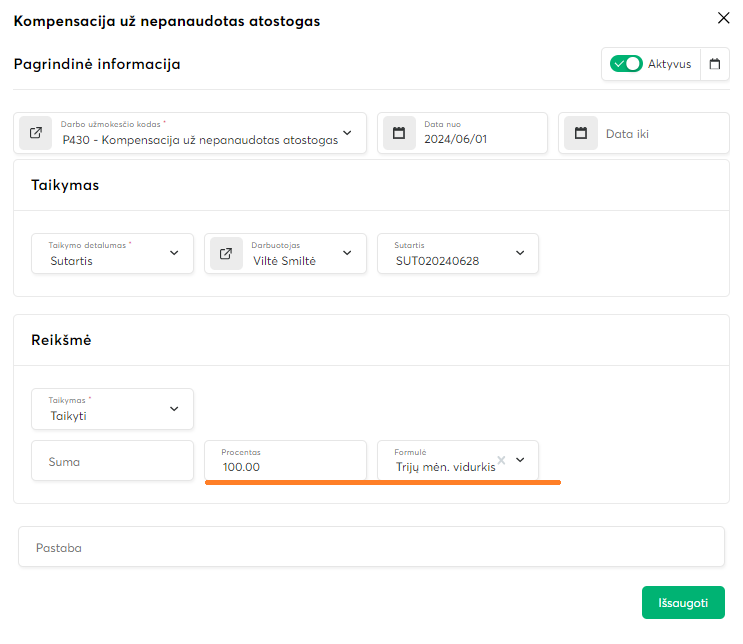This screenshot has height=644, width=743.
Task: Click the Procentas input field
Action: tap(285, 466)
